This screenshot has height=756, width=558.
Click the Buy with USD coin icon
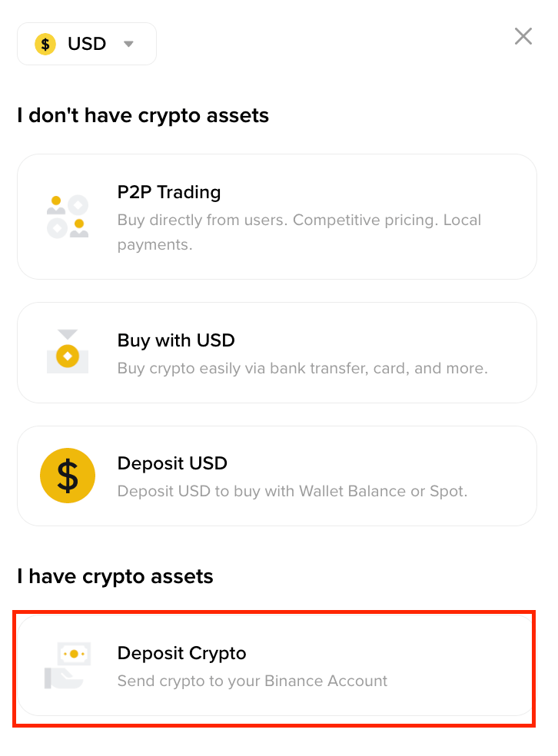(x=68, y=351)
